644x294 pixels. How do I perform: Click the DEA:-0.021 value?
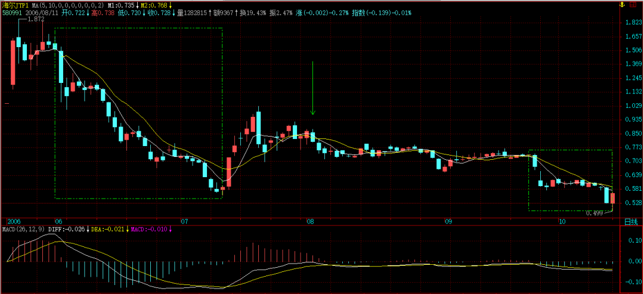(107, 229)
